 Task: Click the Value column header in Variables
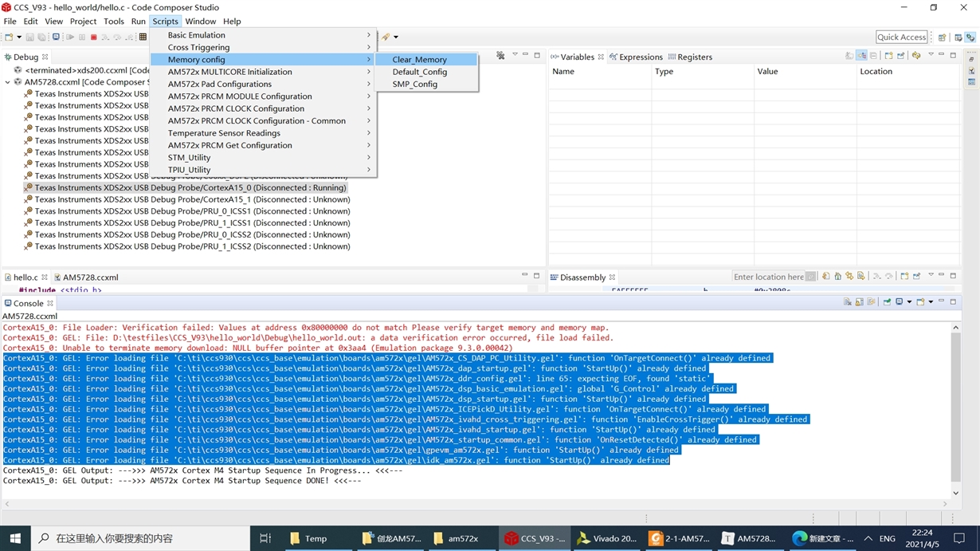point(805,72)
